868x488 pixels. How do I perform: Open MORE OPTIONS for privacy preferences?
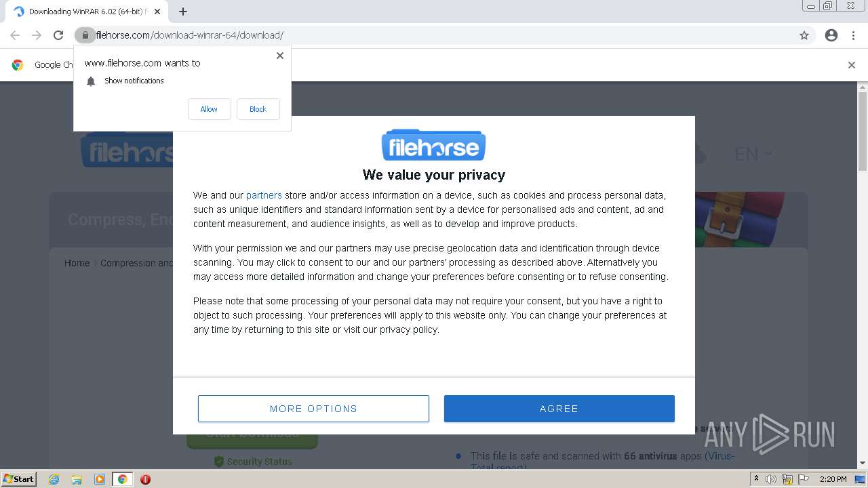click(313, 409)
